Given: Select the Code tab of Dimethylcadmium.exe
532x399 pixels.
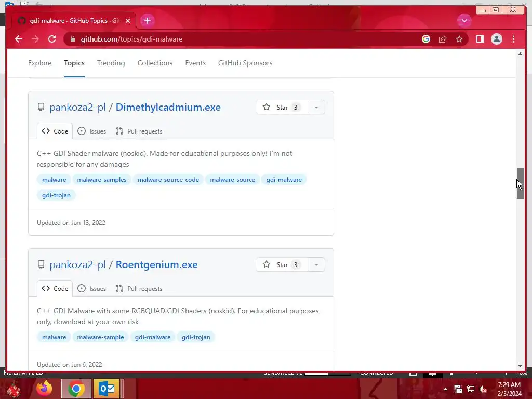Looking at the screenshot, I should [55, 131].
